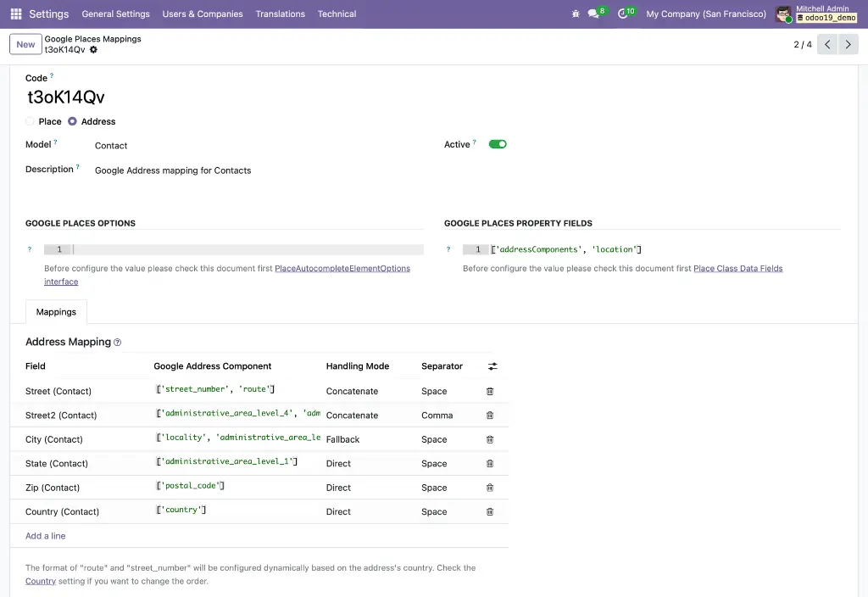Delete the City (Contact) mapping row
Screen dimensions: 868x597
click(x=490, y=440)
